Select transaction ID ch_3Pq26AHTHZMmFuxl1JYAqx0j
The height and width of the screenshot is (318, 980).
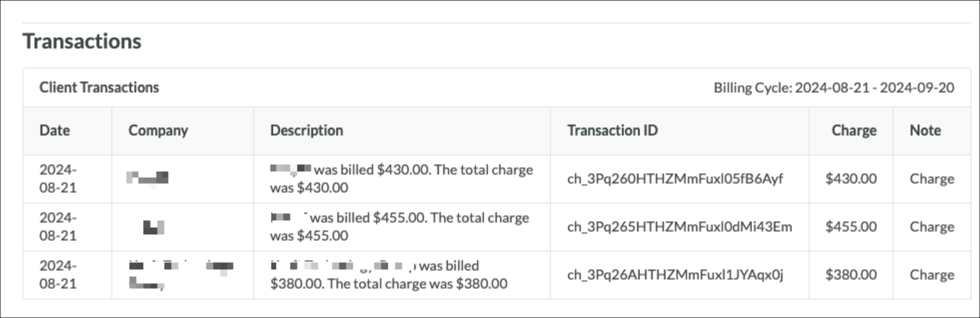[x=675, y=274]
